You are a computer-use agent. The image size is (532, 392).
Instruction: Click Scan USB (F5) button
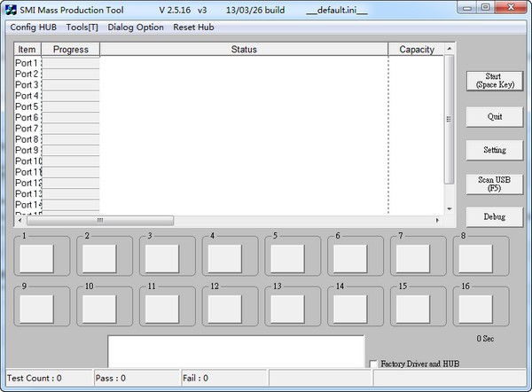point(494,184)
